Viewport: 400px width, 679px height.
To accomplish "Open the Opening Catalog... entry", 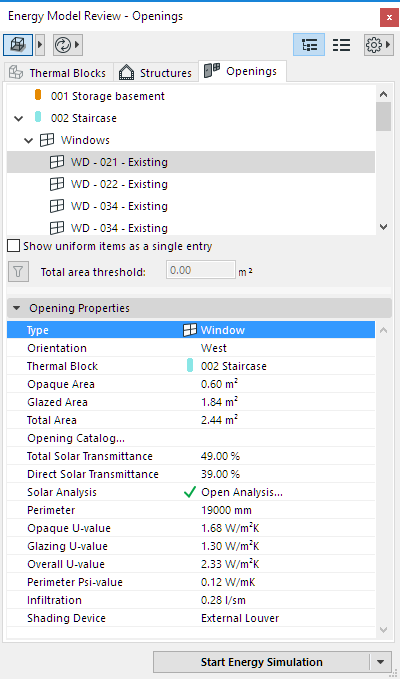I will (76, 438).
